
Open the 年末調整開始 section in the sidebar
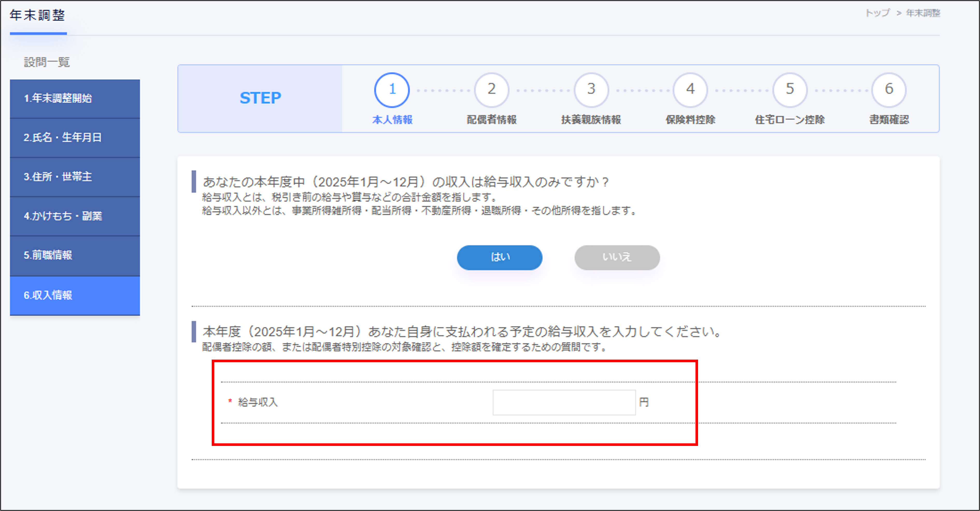point(75,98)
